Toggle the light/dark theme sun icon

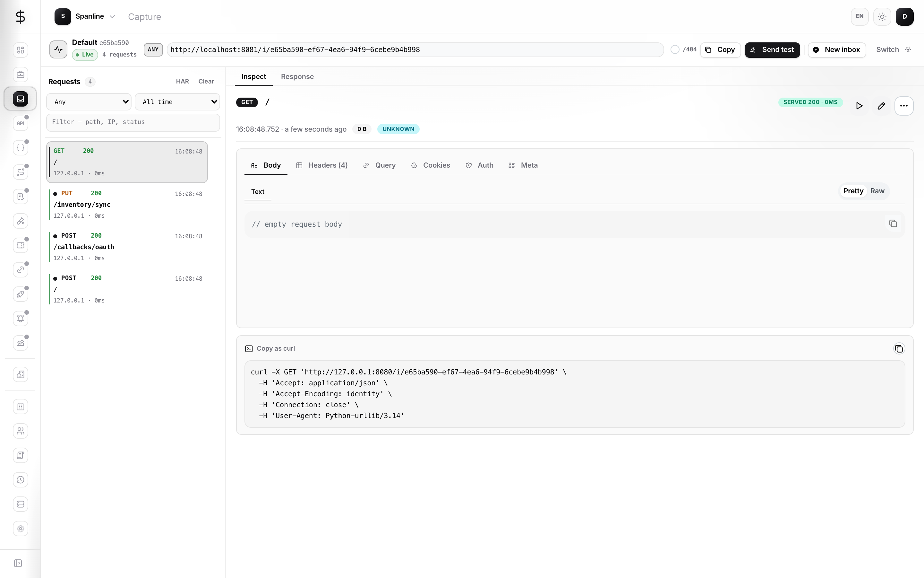(882, 16)
